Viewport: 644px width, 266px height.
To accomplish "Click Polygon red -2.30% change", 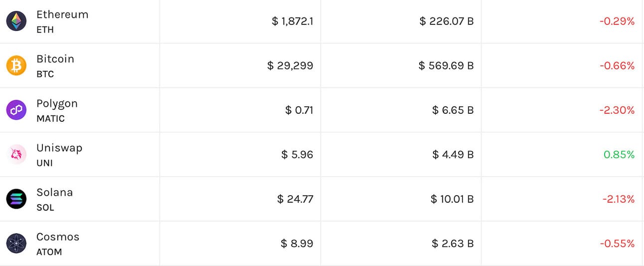I will (x=617, y=110).
